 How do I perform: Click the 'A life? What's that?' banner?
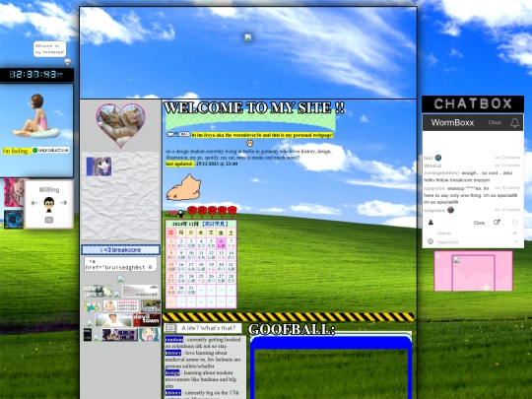tap(208, 328)
